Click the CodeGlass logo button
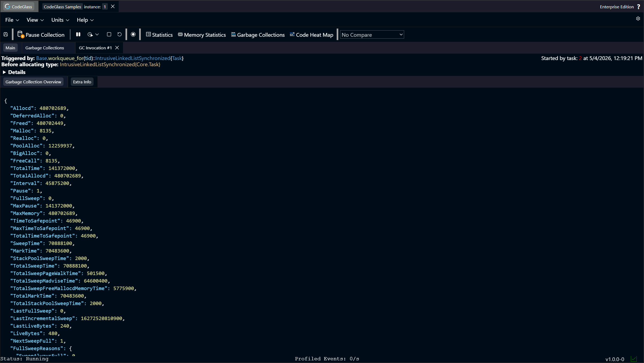The image size is (644, 363). [x=19, y=7]
